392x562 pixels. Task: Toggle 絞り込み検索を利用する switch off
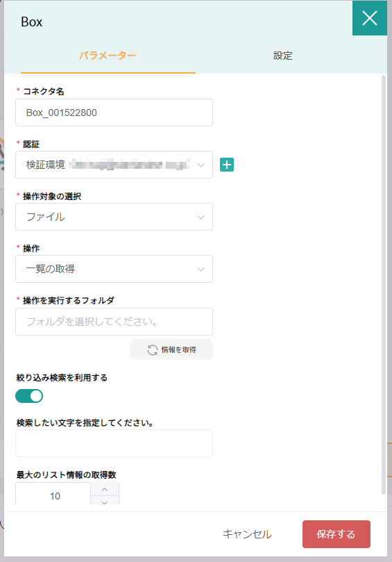click(29, 396)
